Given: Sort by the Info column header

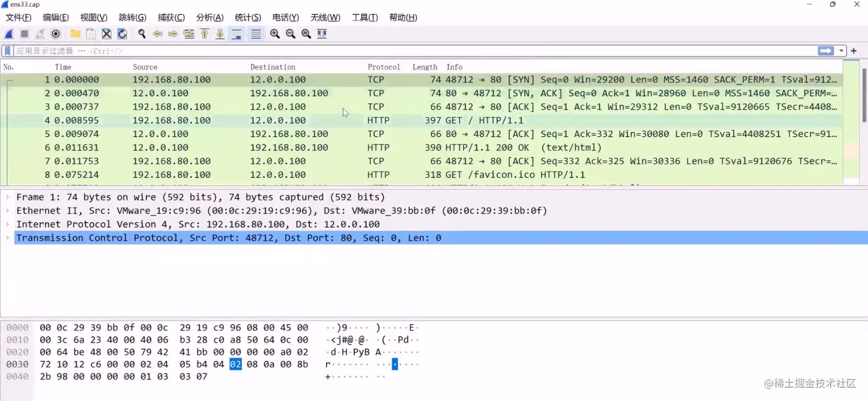Looking at the screenshot, I should click(x=455, y=67).
